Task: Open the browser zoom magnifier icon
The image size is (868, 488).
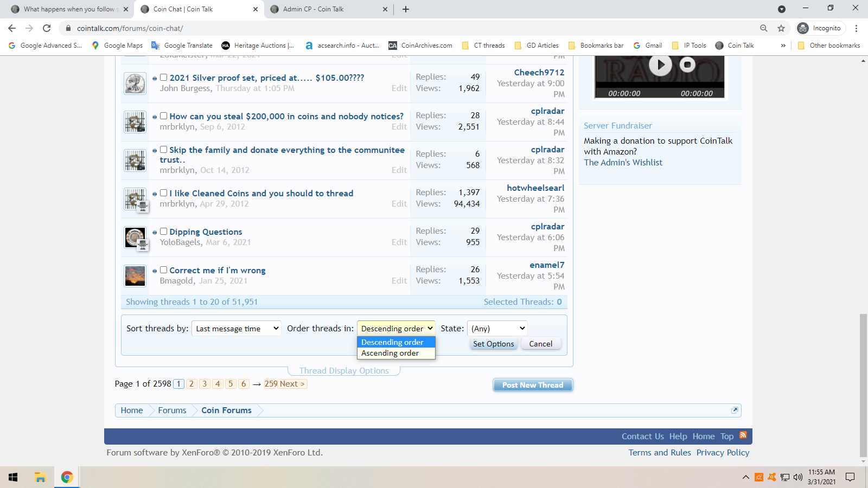Action: click(x=763, y=28)
